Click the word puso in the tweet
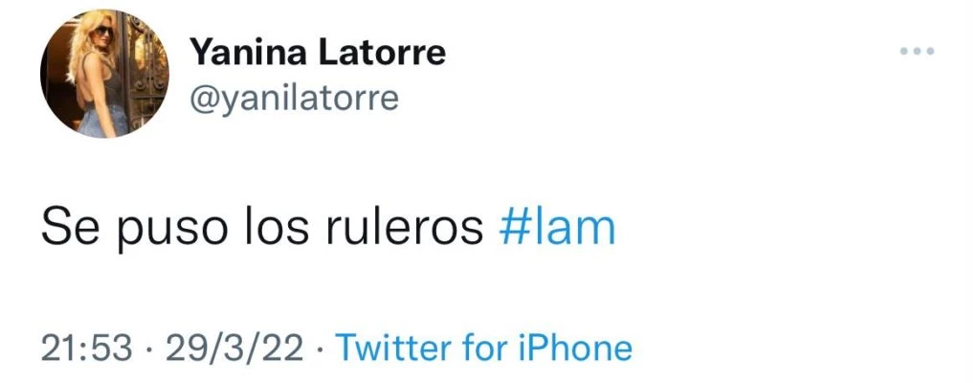This screenshot has height=383, width=980. click(161, 232)
